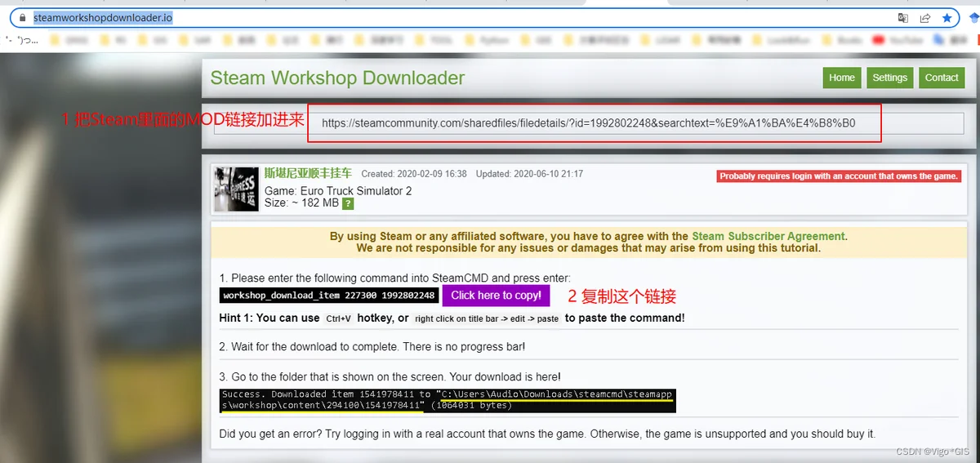
Task: Click the translate page icon
Action: tap(902, 17)
